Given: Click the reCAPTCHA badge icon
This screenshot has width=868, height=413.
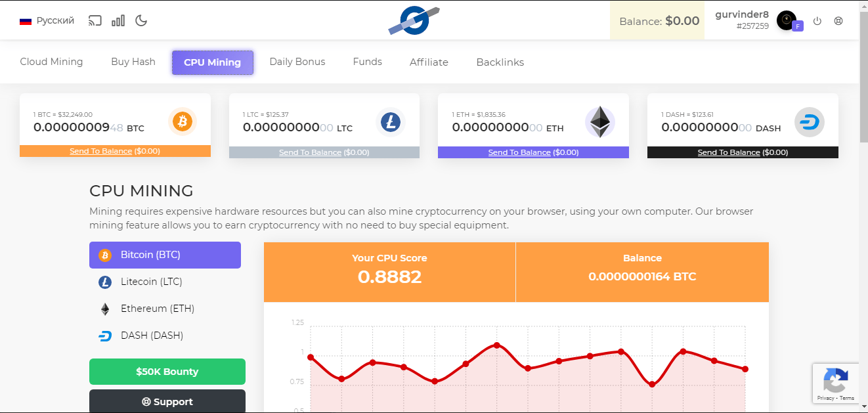Looking at the screenshot, I should (x=836, y=380).
